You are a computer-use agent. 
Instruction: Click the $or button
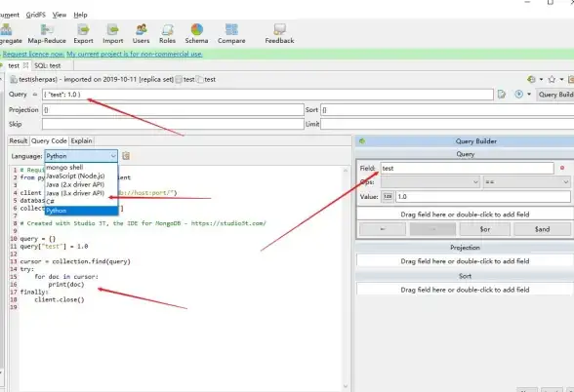pos(485,229)
